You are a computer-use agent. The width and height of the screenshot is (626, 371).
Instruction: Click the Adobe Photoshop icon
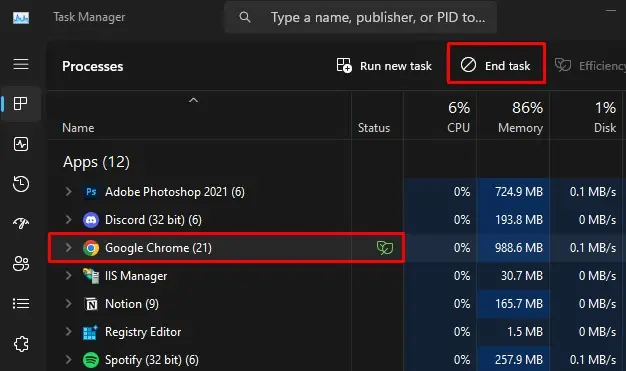pyautogui.click(x=91, y=192)
